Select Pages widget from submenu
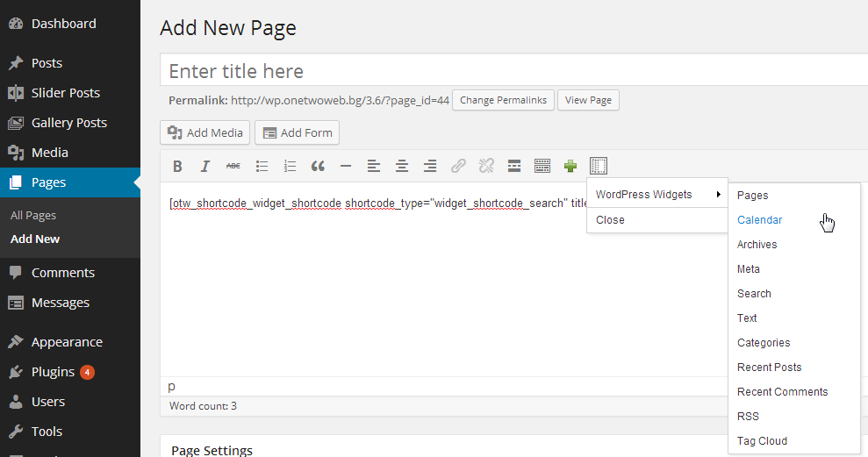 794,196
